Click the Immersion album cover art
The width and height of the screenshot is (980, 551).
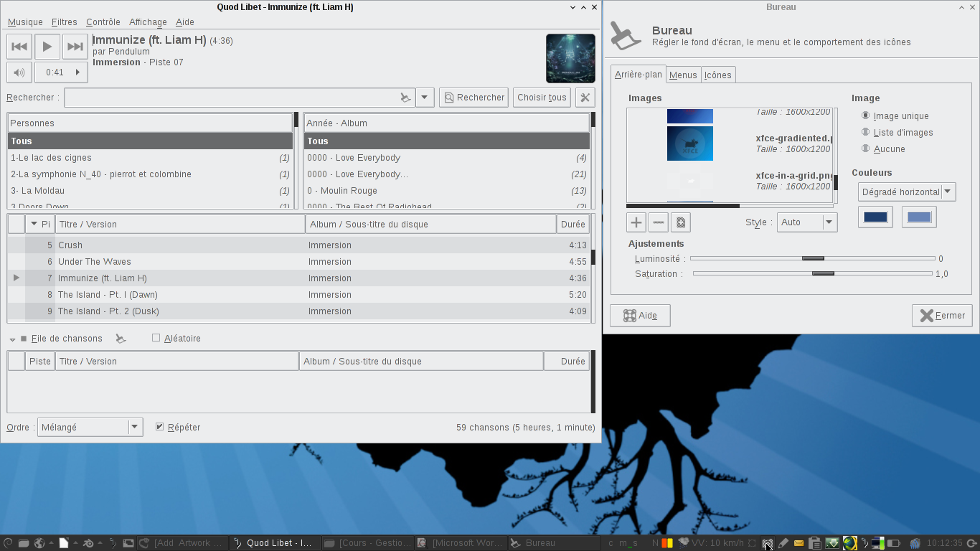coord(570,59)
